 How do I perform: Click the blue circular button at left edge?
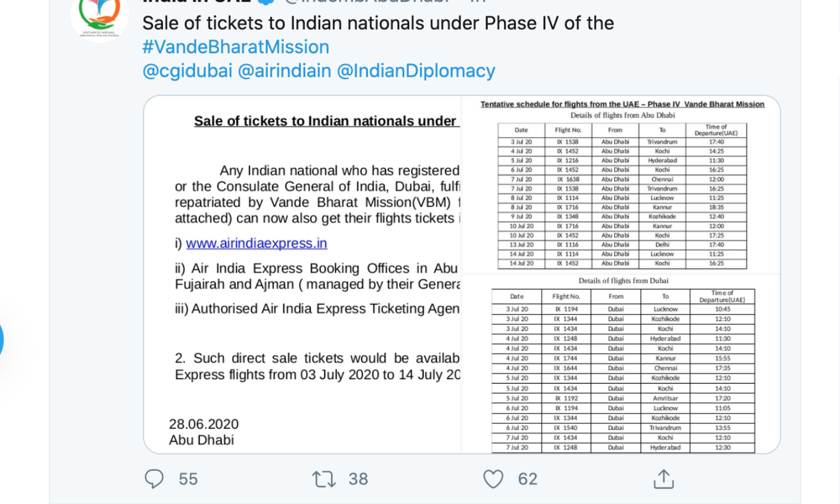click(x=1, y=339)
